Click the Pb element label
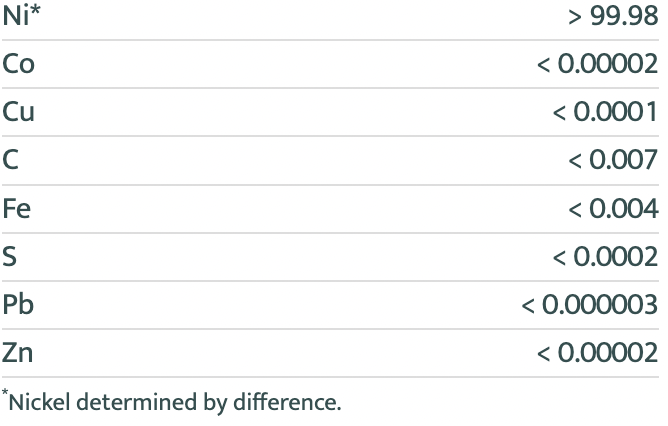The height and width of the screenshot is (426, 668). (19, 304)
